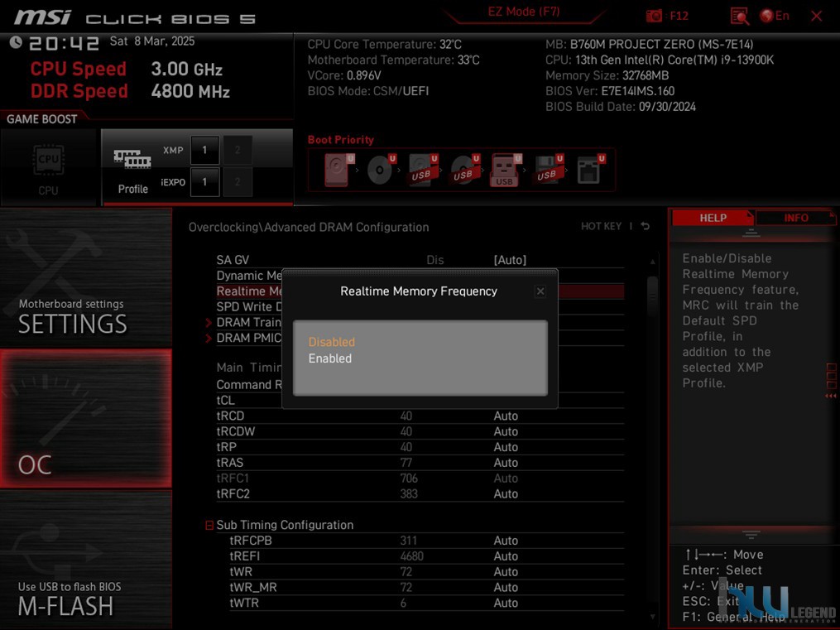Click the scroll up arrow of settings list
This screenshot has height=630, width=840.
click(x=652, y=262)
